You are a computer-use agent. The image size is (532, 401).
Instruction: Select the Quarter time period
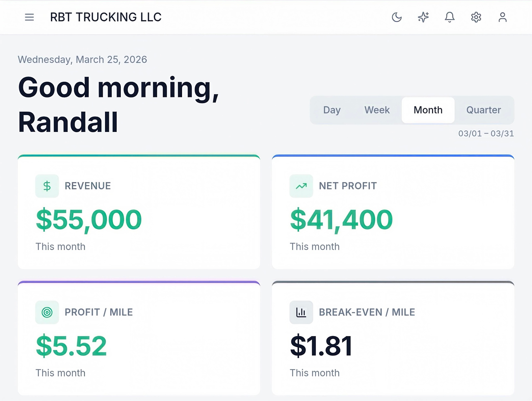[x=484, y=110]
